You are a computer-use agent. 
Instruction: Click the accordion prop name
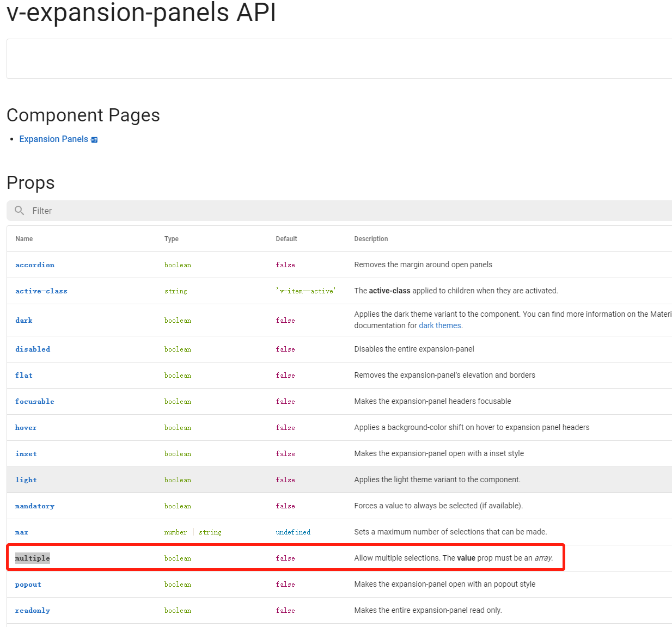(x=35, y=265)
